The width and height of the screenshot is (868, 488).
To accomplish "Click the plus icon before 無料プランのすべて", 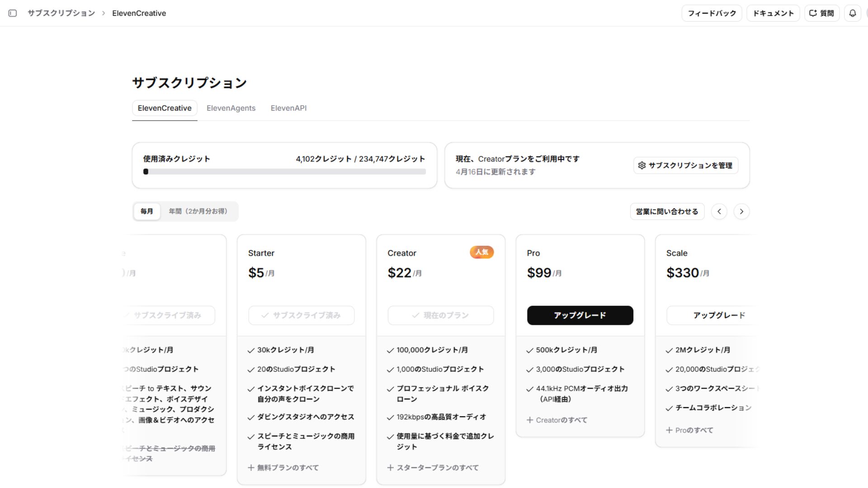I will pyautogui.click(x=251, y=468).
